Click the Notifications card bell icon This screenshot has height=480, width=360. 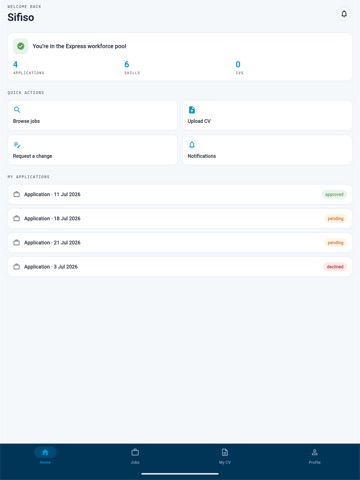(x=192, y=145)
